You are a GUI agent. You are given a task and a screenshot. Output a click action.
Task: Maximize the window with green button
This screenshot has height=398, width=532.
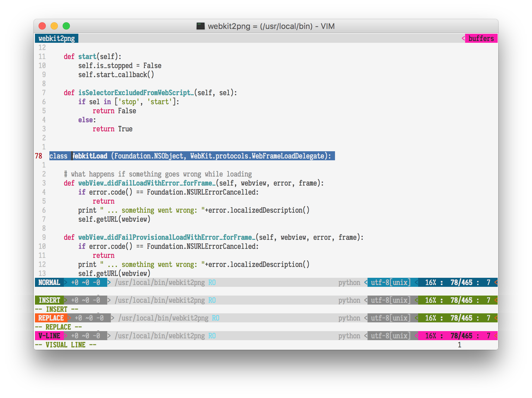click(x=66, y=26)
